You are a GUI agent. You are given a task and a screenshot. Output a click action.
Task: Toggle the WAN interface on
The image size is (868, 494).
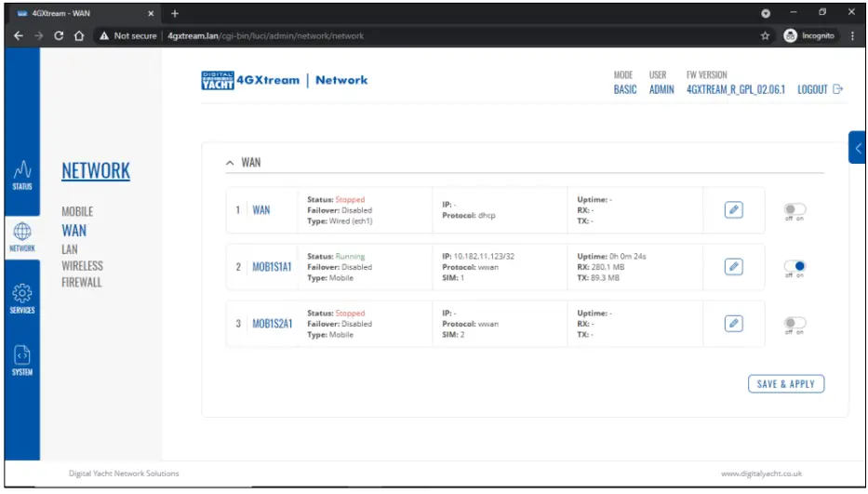pyautogui.click(x=795, y=209)
